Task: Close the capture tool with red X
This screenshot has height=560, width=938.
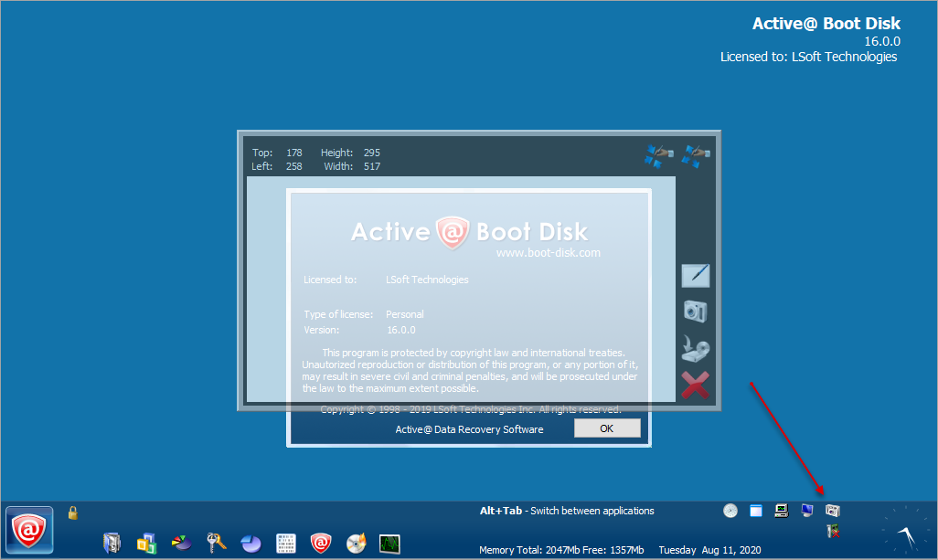Action: tap(695, 385)
